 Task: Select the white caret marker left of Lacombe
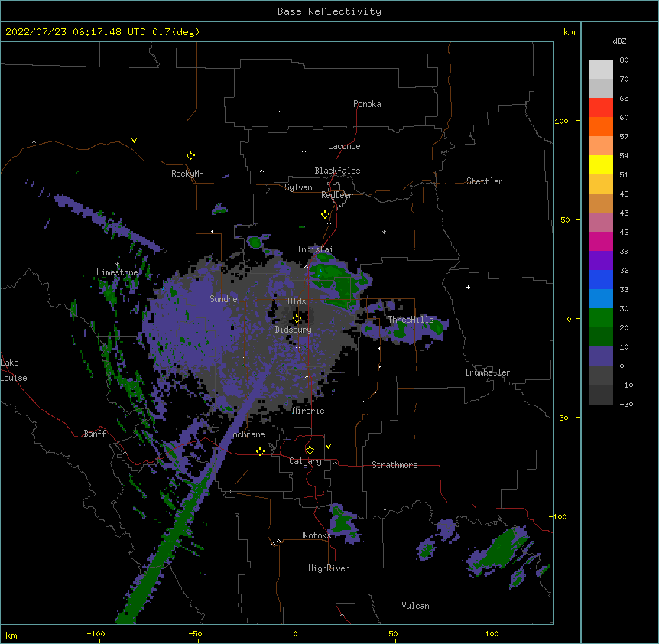[x=304, y=151]
